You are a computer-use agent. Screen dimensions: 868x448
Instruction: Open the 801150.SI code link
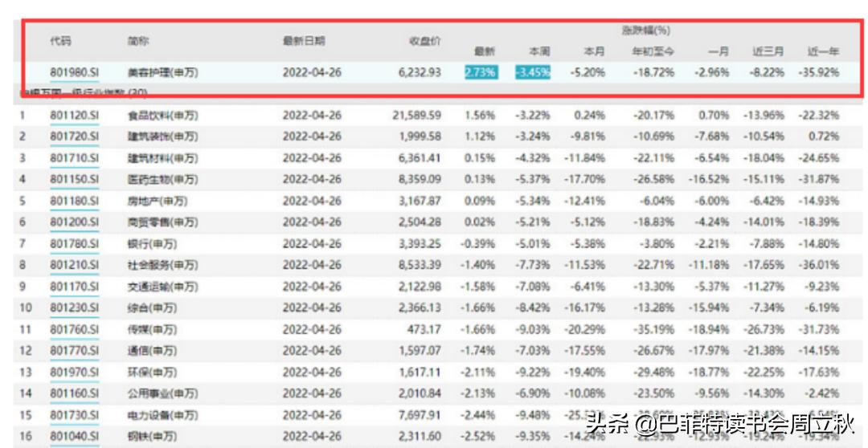point(74,180)
